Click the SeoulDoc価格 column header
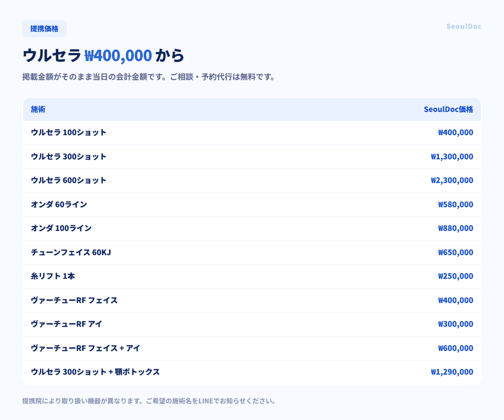The image size is (504, 420). tap(449, 109)
